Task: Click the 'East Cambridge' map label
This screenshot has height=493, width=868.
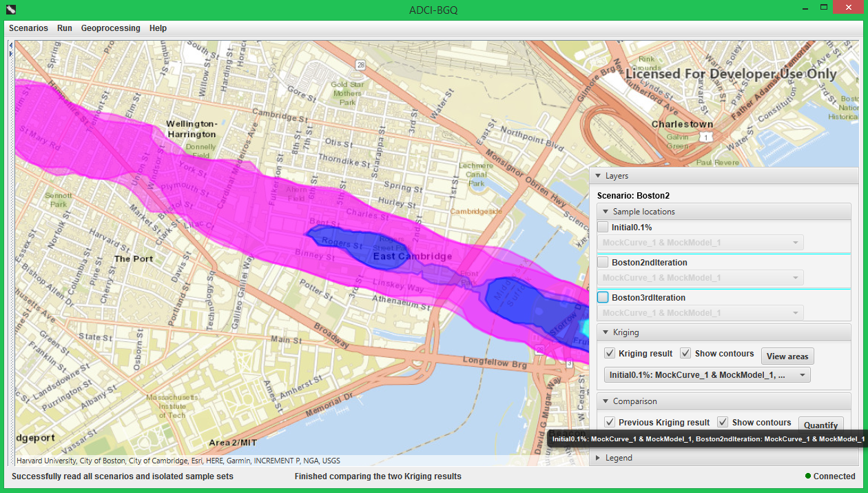Action: point(413,256)
